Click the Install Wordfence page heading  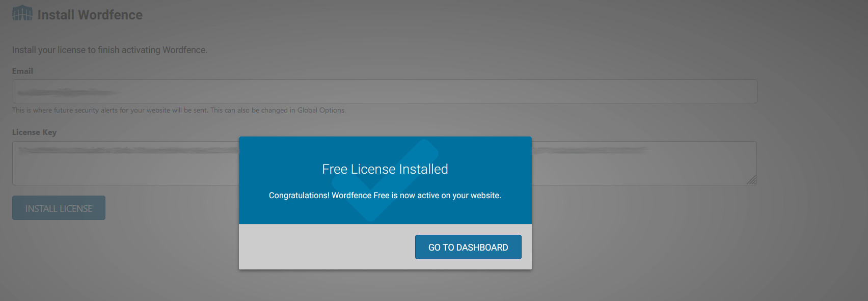pos(90,15)
